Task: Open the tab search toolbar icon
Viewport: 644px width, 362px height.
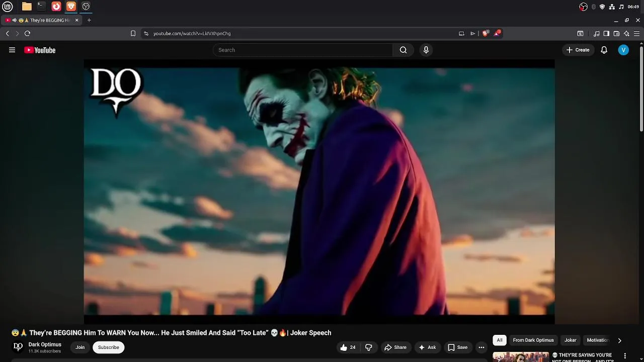Action: 580,33
